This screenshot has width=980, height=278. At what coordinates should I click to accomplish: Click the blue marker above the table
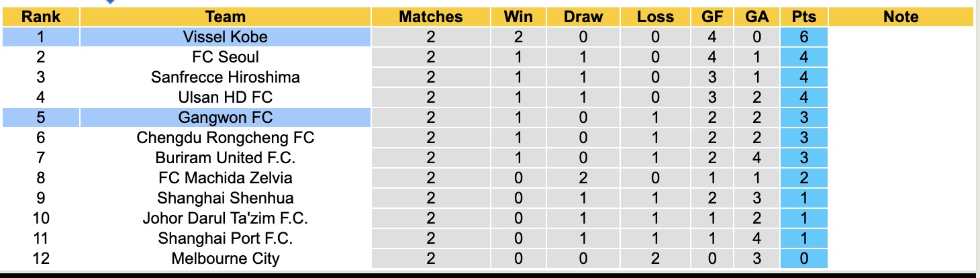(x=111, y=2)
